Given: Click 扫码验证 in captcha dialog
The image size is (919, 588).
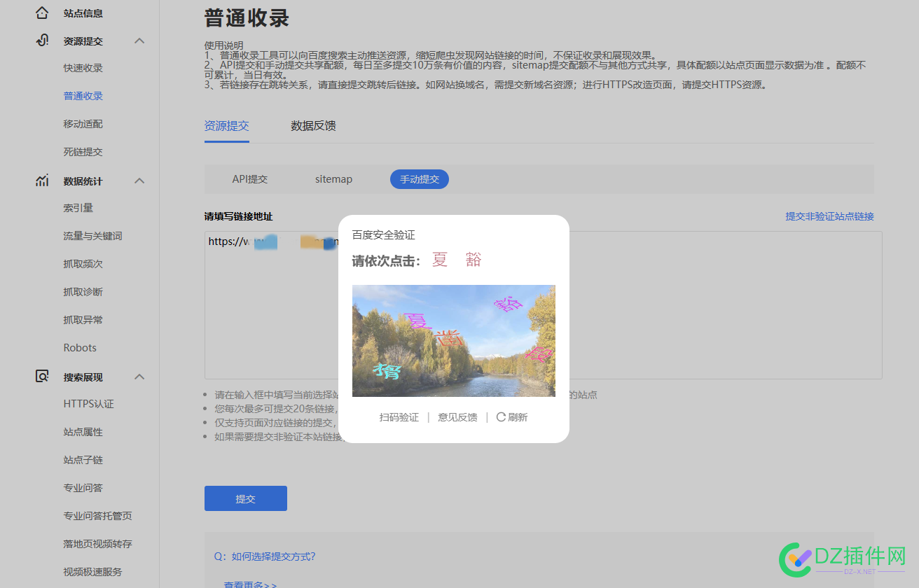Looking at the screenshot, I should tap(399, 417).
